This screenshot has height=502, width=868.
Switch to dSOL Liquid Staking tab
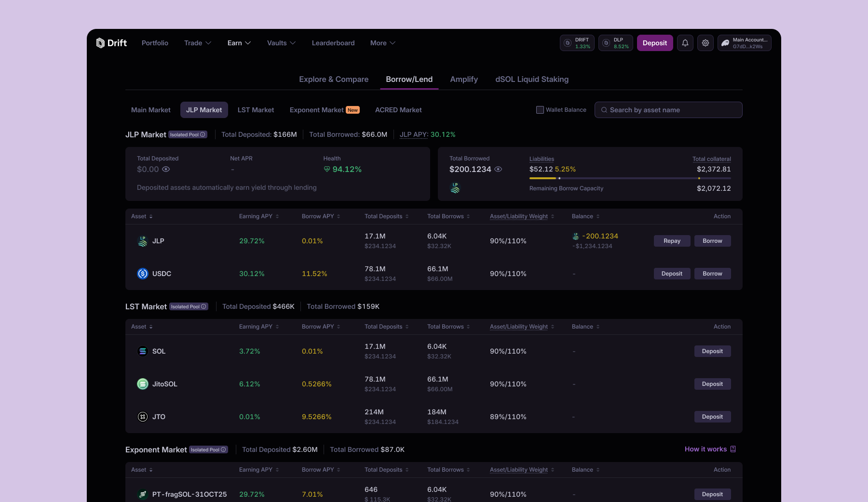(532, 79)
